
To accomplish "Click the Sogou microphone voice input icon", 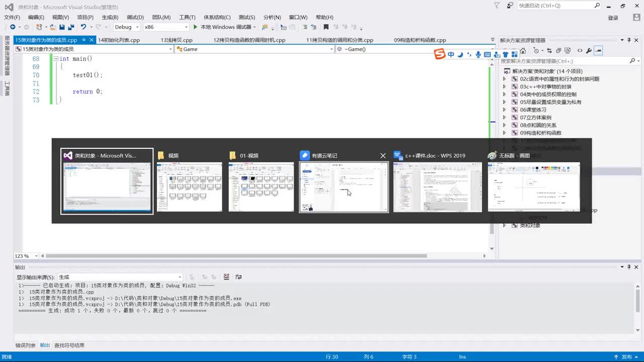I will tap(478, 55).
